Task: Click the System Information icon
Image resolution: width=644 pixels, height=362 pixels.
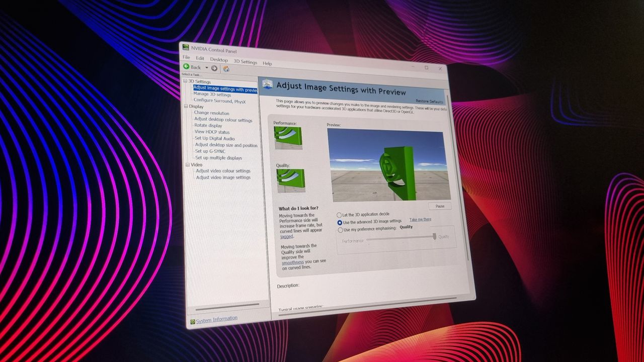Action: pyautogui.click(x=192, y=322)
